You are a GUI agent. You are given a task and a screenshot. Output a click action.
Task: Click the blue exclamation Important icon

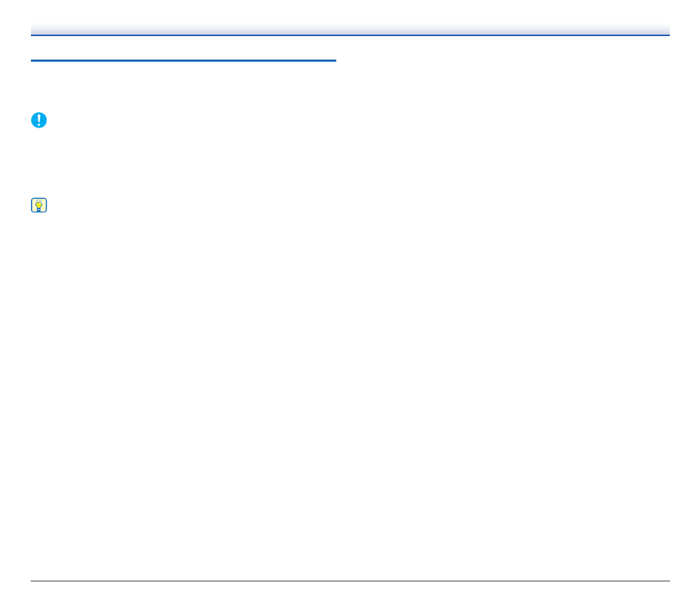39,120
